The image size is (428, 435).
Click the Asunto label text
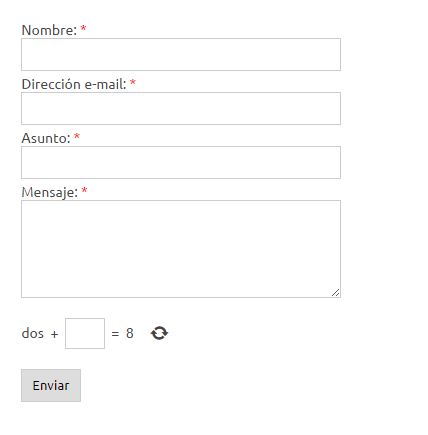pyautogui.click(x=46, y=138)
